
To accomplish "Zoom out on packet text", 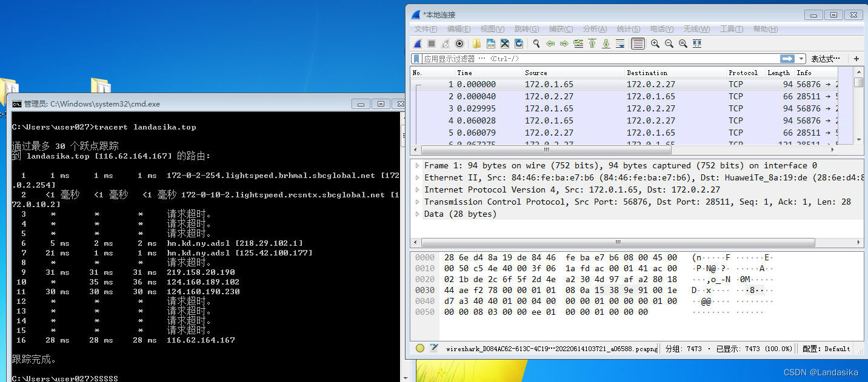I will [669, 44].
